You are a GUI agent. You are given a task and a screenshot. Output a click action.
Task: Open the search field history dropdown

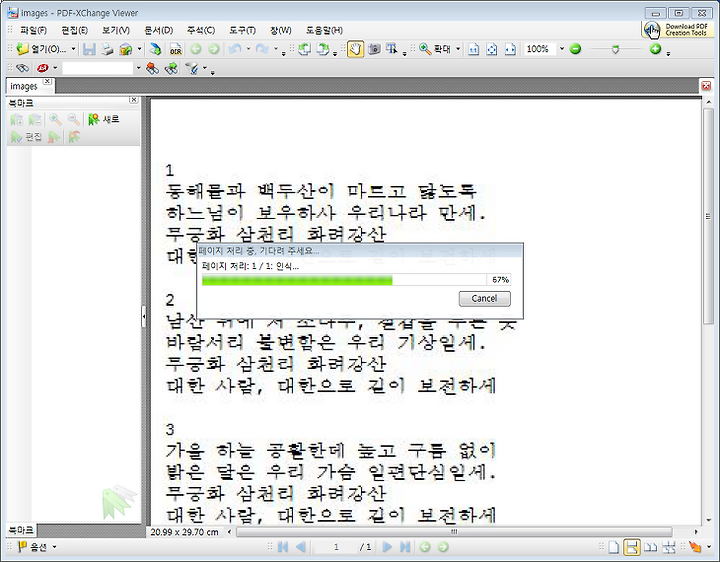click(138, 68)
